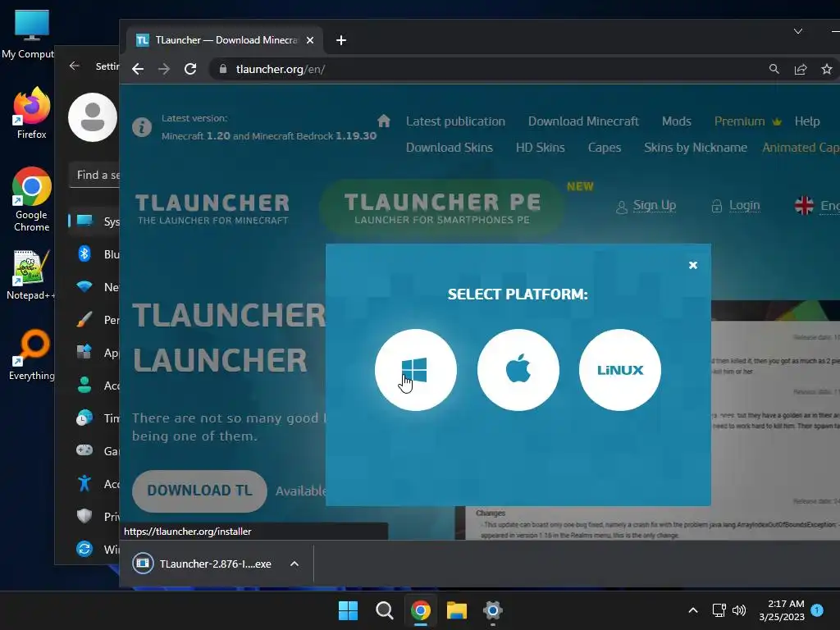Click the DOWNLOAD TL button
The width and height of the screenshot is (840, 630).
click(x=199, y=491)
